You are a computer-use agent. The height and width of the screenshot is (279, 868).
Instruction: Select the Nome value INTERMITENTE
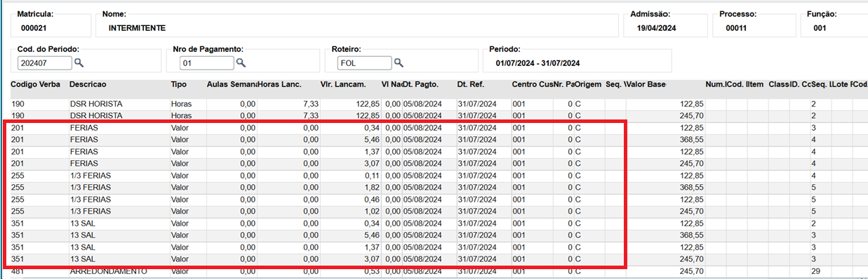pos(138,28)
